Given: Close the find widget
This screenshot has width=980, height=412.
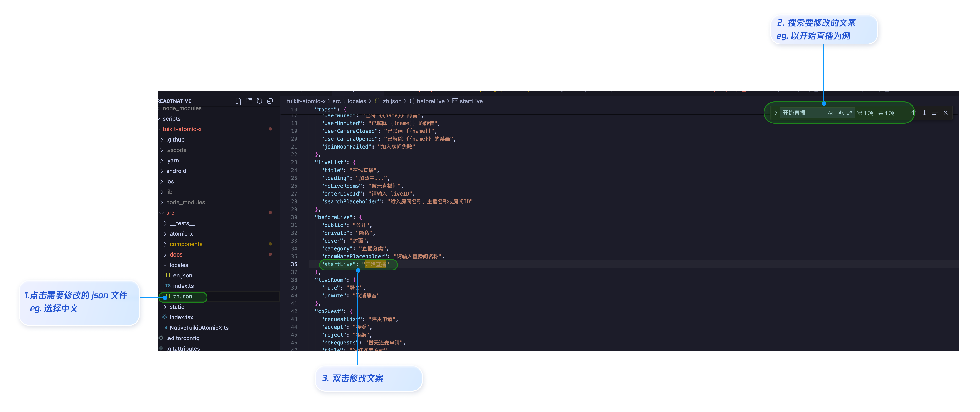Looking at the screenshot, I should 945,113.
